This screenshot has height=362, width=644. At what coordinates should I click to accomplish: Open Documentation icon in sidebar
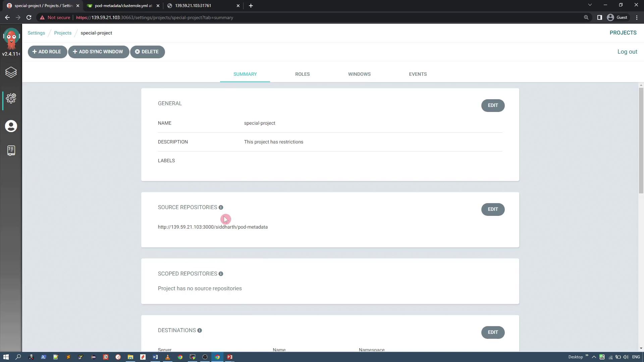[x=11, y=150]
